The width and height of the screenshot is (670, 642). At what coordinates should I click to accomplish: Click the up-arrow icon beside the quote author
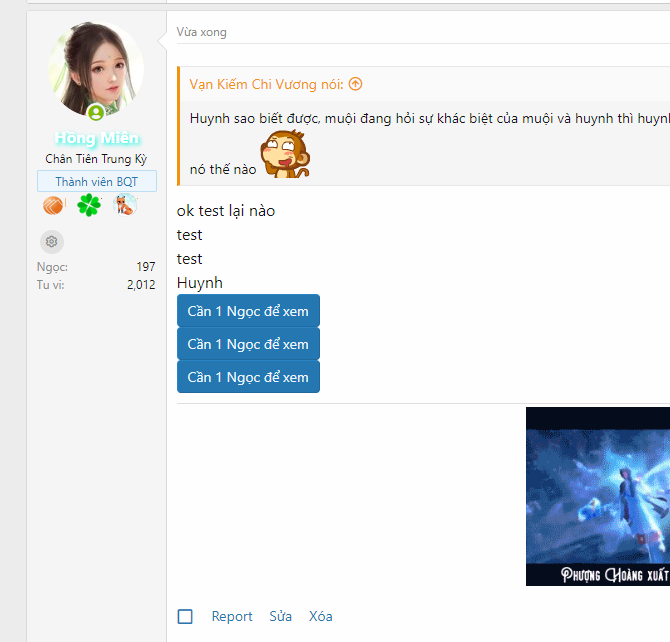coord(356,84)
